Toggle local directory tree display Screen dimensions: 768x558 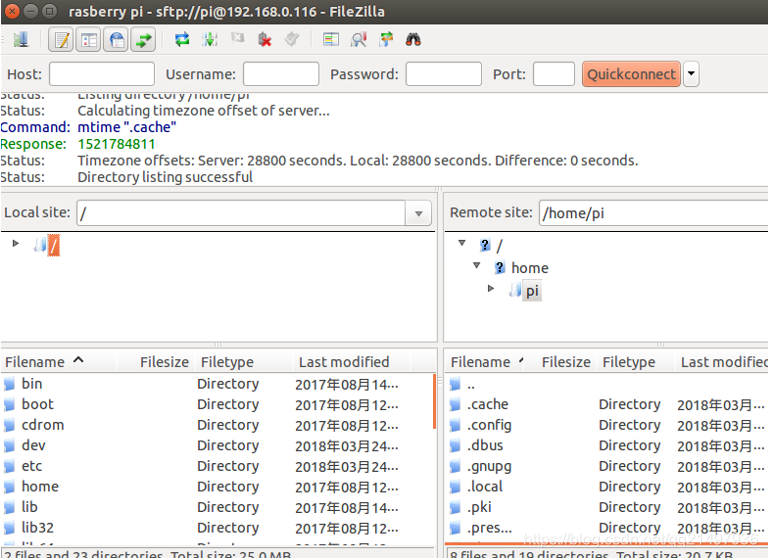pyautogui.click(x=89, y=40)
